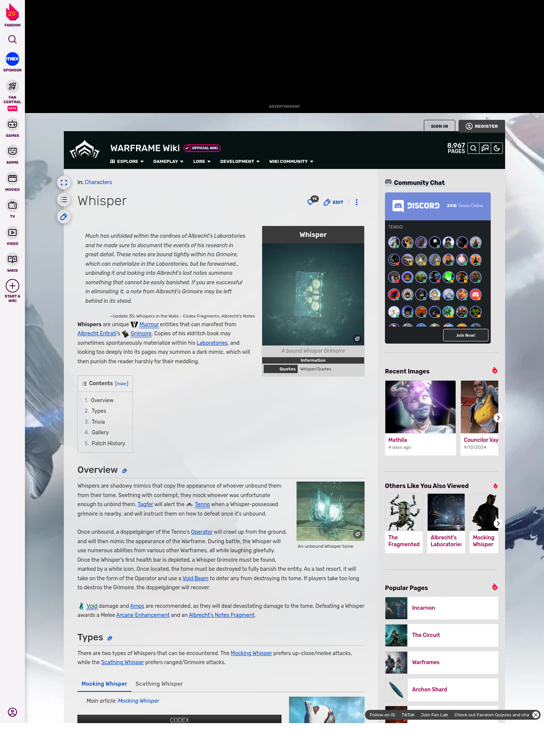
Task: Open the wiki discussions icon in header
Action: [485, 148]
